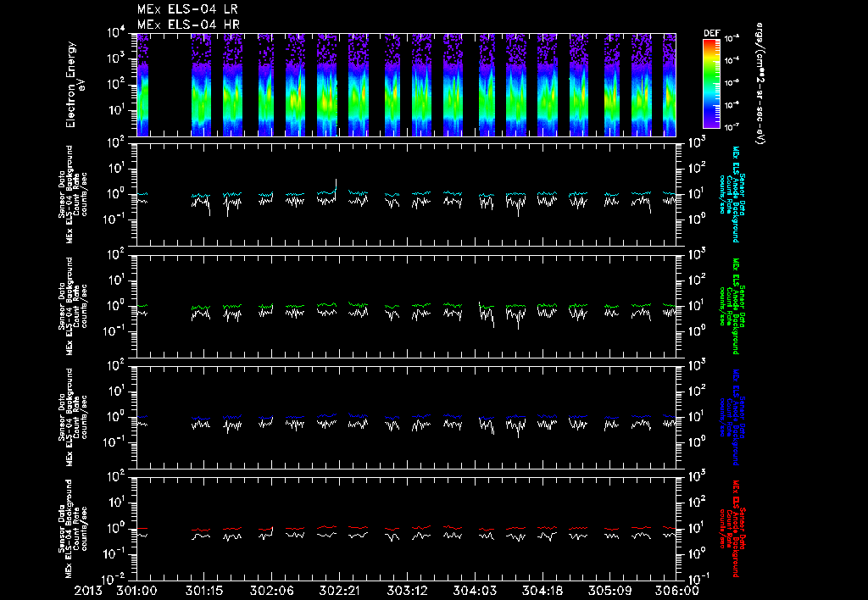Click the top tick label of the DEF colorbar
The height and width of the screenshot is (600, 868).
click(732, 38)
